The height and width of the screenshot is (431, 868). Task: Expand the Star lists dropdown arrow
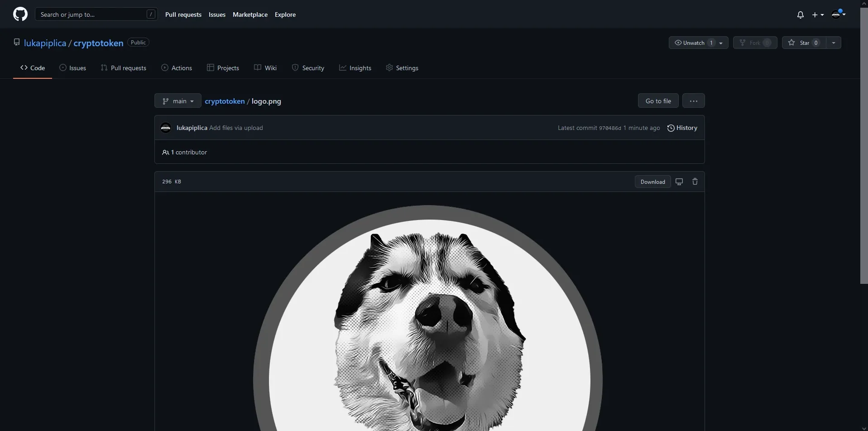pos(834,43)
